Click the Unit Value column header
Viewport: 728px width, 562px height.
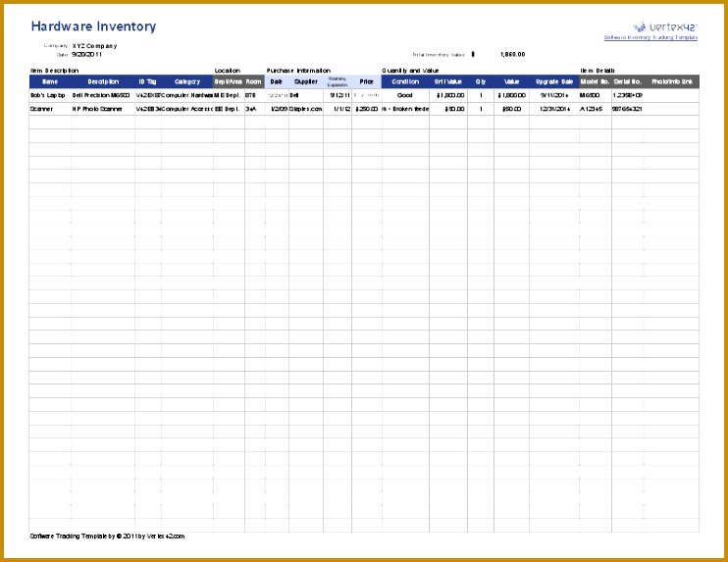(448, 81)
